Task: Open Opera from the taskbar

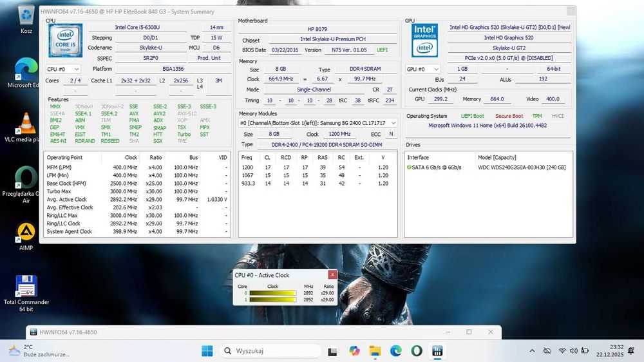Action: click(417, 351)
